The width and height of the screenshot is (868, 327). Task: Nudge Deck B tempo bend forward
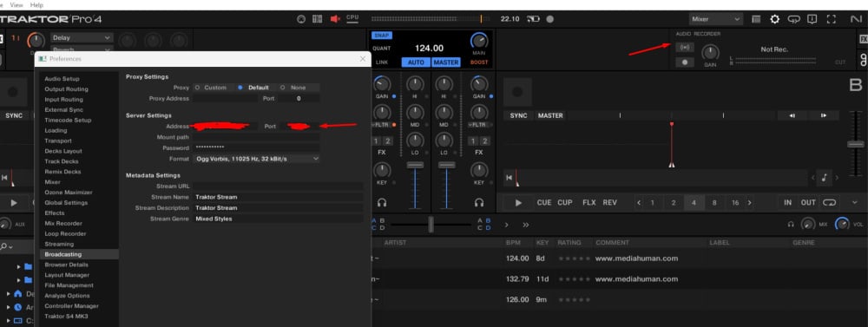[824, 115]
